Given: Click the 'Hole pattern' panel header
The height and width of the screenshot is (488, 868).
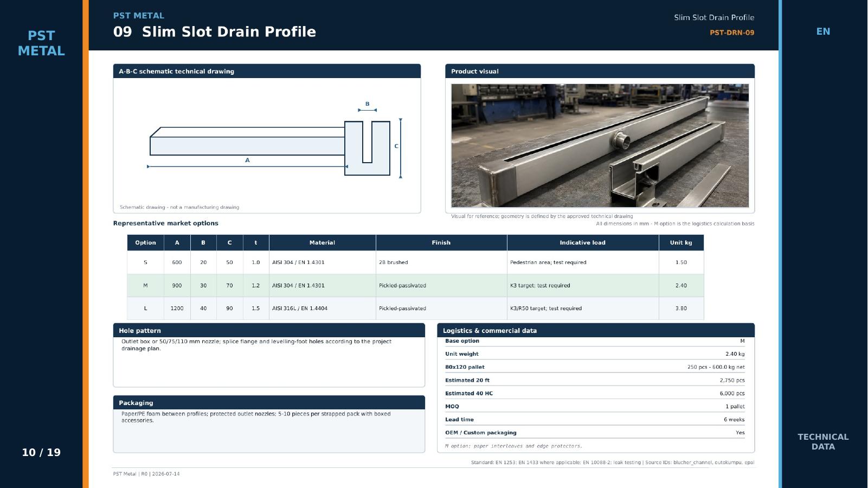Looking at the screenshot, I should [x=269, y=330].
